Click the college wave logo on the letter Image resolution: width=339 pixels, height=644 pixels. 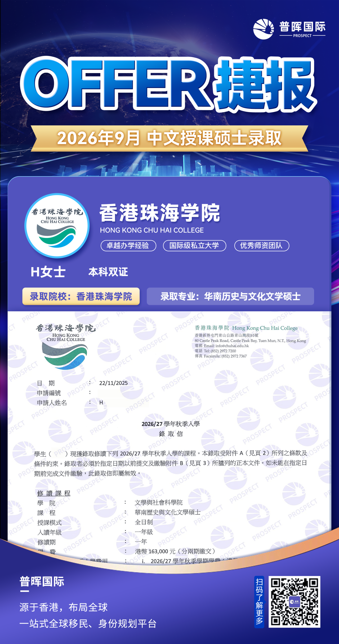coord(65,356)
